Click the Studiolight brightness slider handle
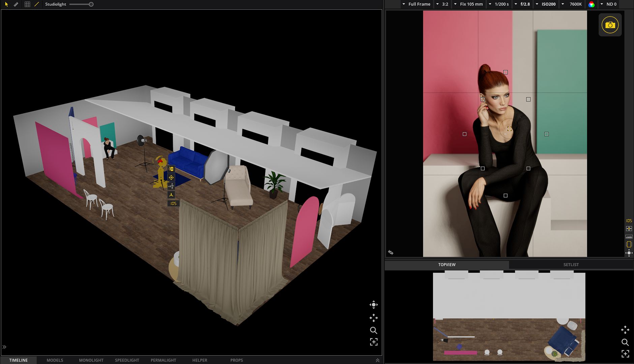The image size is (634, 364). [x=91, y=4]
